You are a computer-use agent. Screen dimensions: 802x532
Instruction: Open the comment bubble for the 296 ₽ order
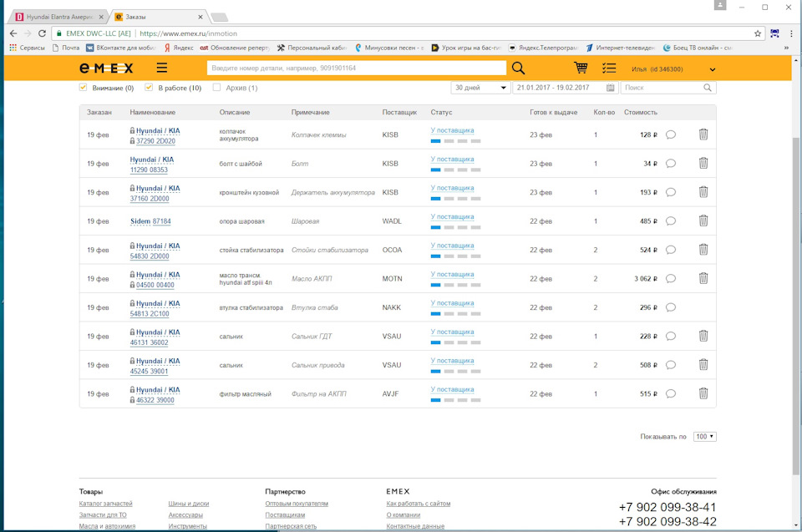[x=671, y=307]
